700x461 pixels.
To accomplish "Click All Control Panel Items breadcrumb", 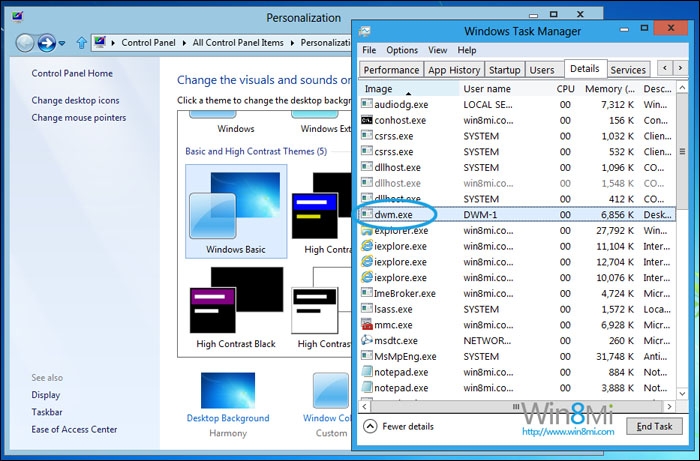I will (238, 43).
